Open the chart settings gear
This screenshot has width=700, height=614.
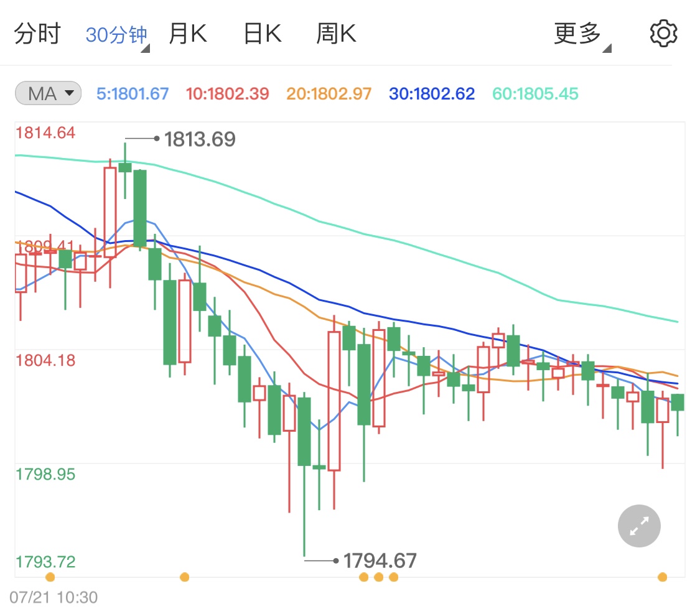tap(663, 33)
